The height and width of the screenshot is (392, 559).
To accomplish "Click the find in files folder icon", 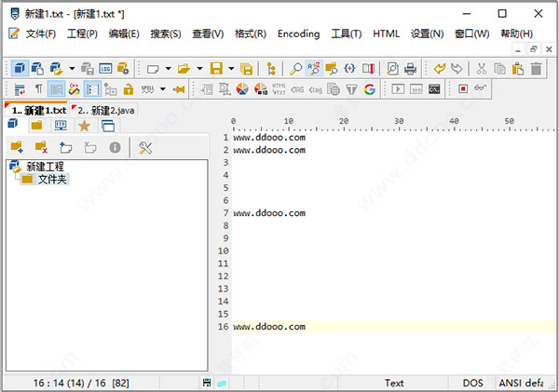I will (x=332, y=68).
